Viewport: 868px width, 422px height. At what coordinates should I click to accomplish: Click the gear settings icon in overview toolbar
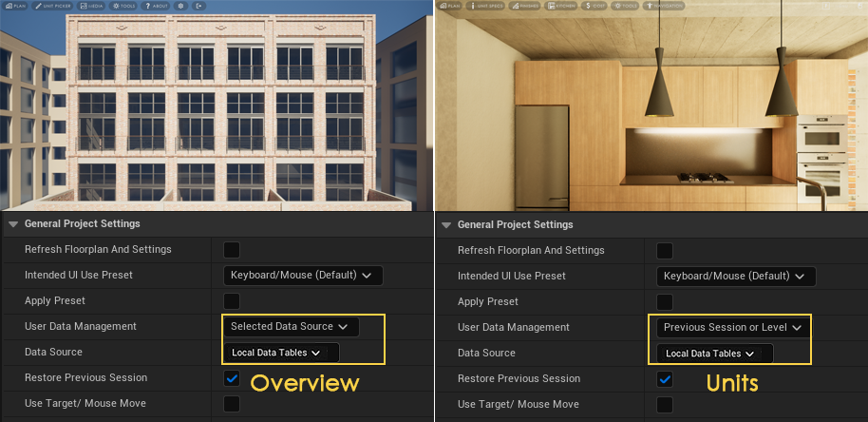tap(180, 6)
